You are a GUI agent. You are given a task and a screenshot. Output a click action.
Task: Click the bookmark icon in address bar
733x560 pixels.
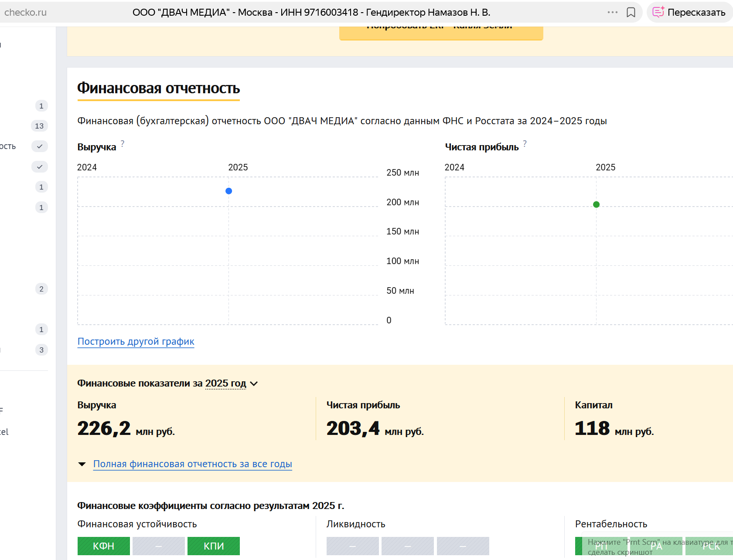point(631,13)
